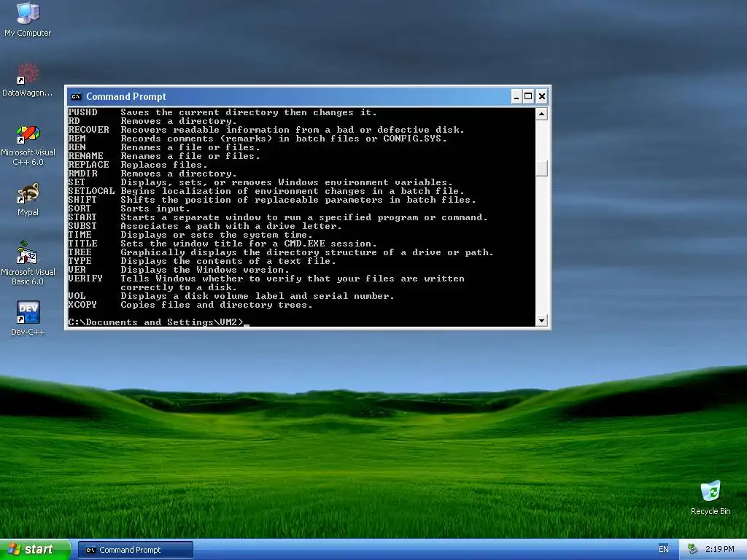Click the Command Prompt taskbar button

(x=135, y=550)
